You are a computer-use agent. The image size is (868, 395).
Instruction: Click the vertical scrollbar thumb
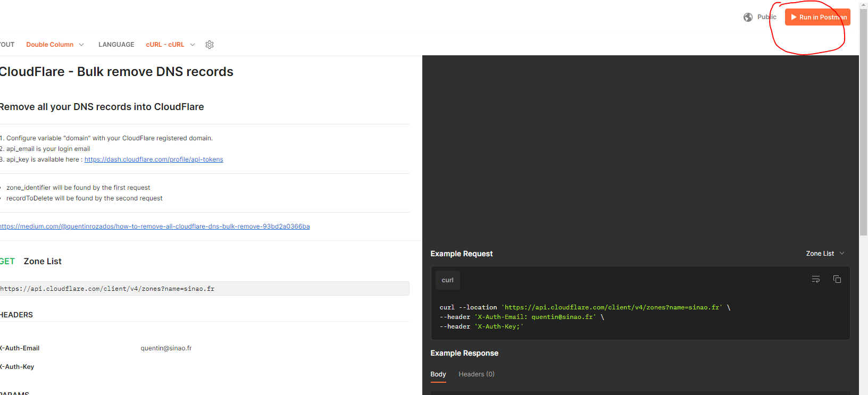click(x=863, y=122)
